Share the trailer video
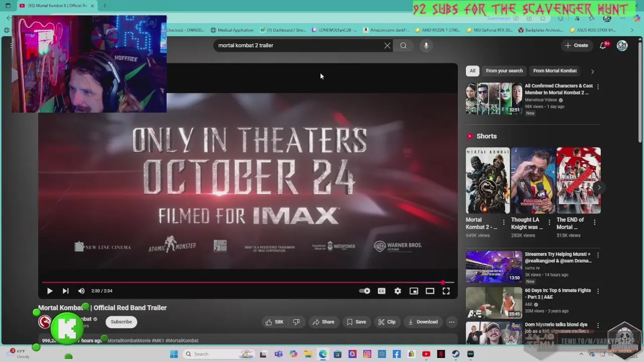Viewport: 644px width, 362px height. click(x=323, y=322)
